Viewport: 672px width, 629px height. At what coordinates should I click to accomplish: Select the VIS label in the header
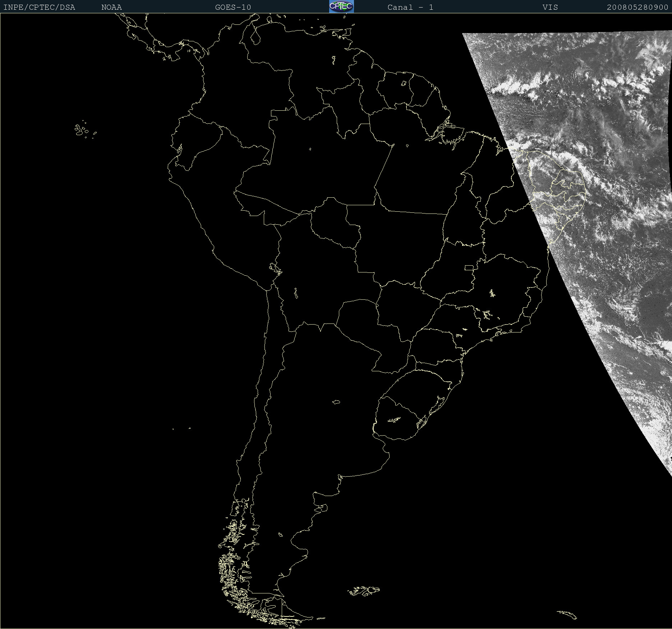[x=550, y=7]
